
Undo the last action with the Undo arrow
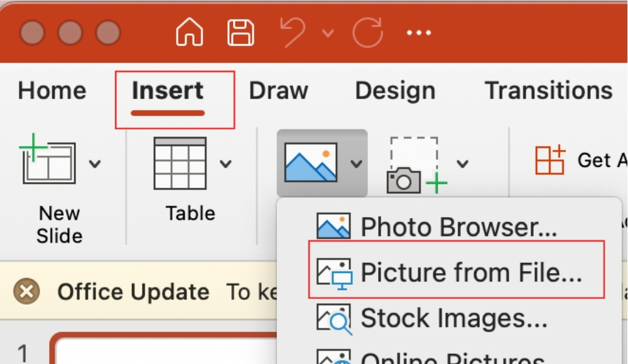[x=293, y=31]
